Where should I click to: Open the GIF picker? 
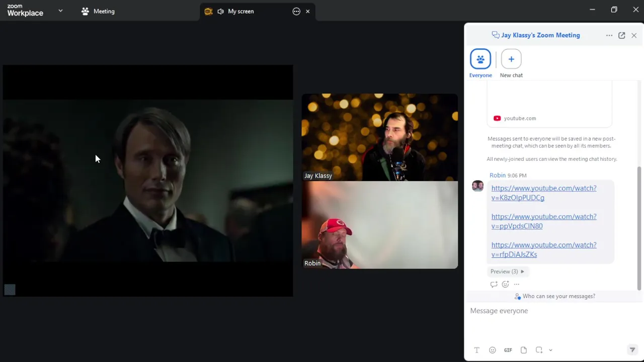508,350
